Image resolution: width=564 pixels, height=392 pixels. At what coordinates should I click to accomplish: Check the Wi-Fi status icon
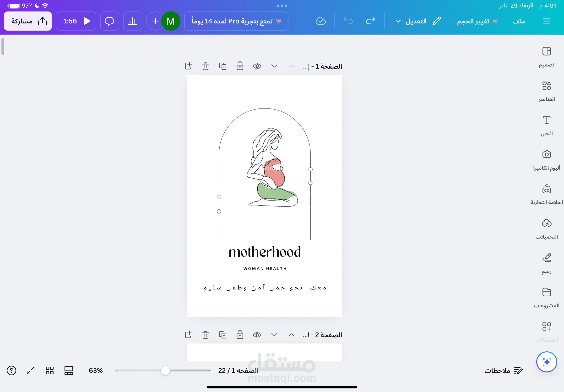pyautogui.click(x=45, y=6)
